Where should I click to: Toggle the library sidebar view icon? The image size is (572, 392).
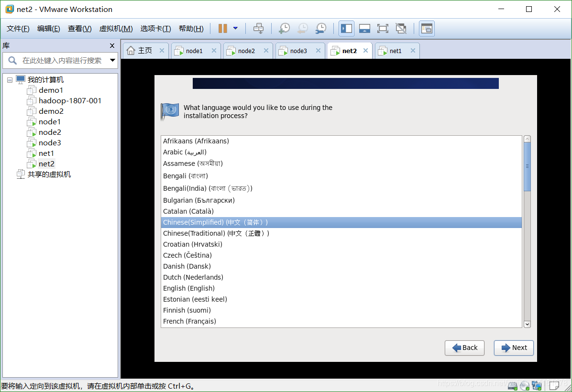tap(346, 28)
